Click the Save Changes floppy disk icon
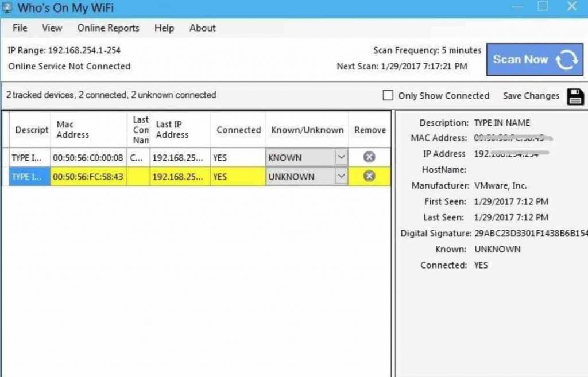The image size is (588, 377). click(577, 96)
